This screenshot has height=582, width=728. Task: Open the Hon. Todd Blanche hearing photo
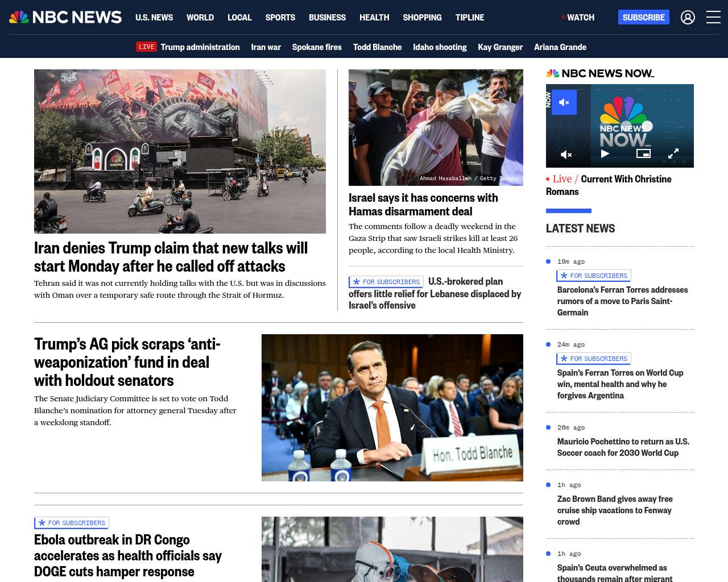coord(392,408)
